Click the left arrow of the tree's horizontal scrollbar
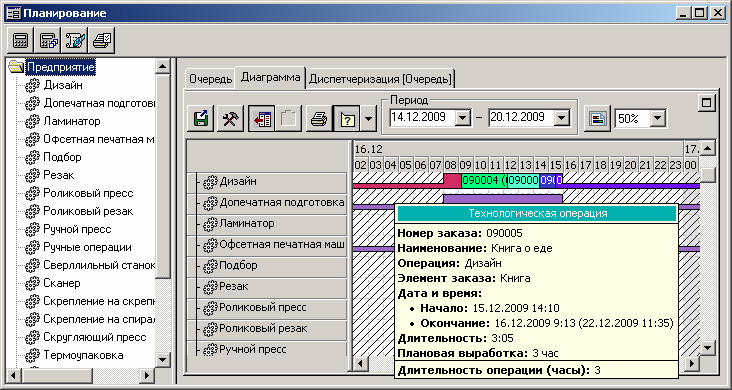 click(14, 375)
